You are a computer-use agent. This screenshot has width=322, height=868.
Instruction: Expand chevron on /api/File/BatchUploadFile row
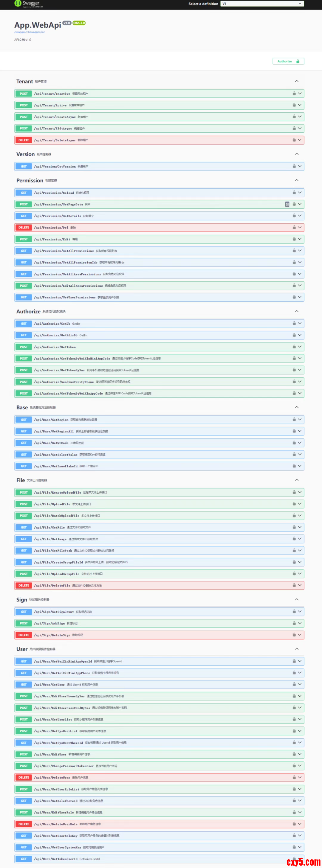(299, 516)
